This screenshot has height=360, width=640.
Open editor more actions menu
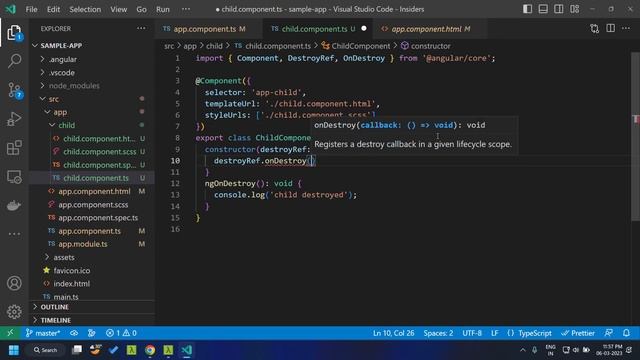pyautogui.click(x=626, y=29)
